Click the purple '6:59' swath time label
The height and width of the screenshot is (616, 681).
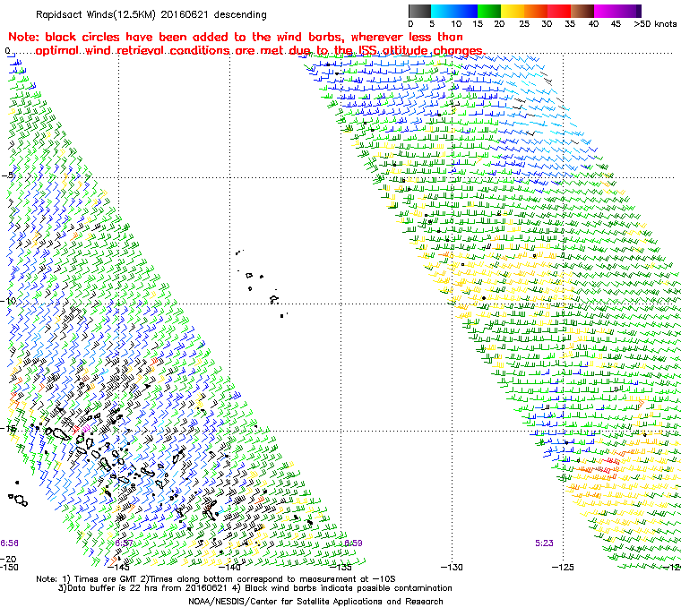coord(353,543)
